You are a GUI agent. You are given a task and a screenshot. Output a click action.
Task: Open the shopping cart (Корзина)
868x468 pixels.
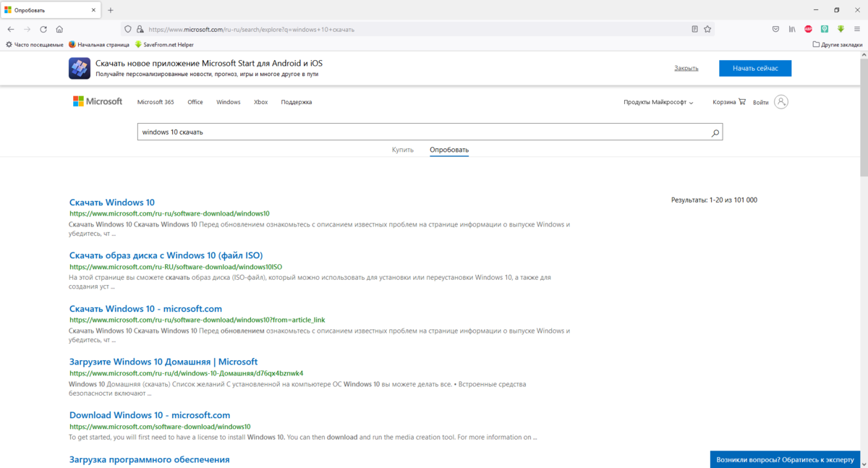pyautogui.click(x=728, y=102)
